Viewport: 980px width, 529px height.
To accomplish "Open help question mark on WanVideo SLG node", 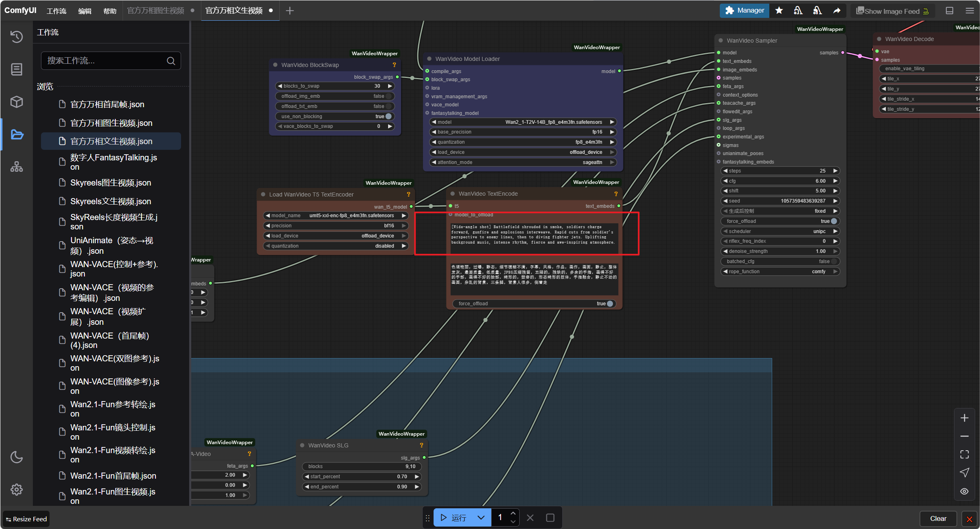I will coord(421,445).
